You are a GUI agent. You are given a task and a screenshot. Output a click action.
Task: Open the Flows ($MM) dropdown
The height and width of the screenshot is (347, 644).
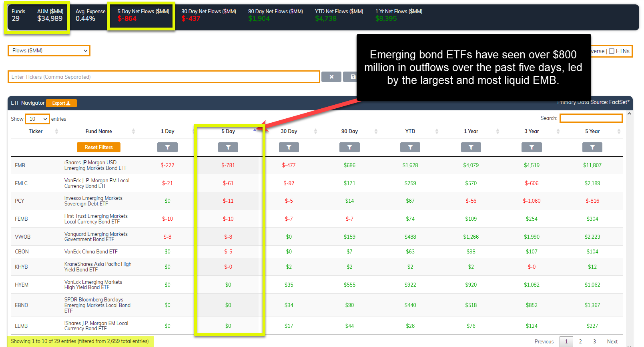tap(49, 51)
